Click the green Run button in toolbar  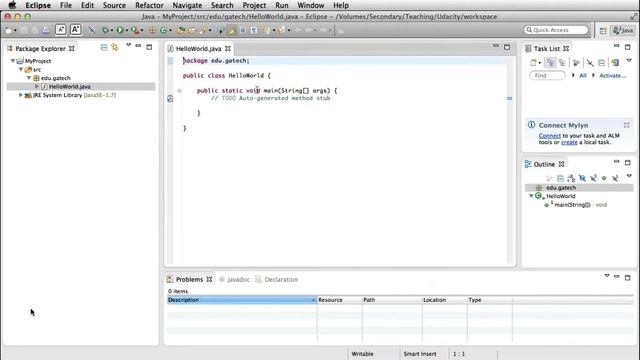(x=120, y=30)
